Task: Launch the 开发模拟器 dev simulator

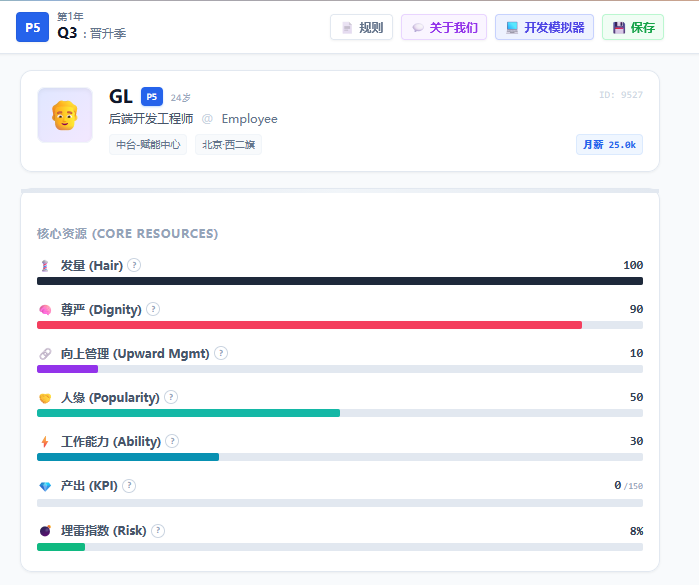Action: pos(544,27)
